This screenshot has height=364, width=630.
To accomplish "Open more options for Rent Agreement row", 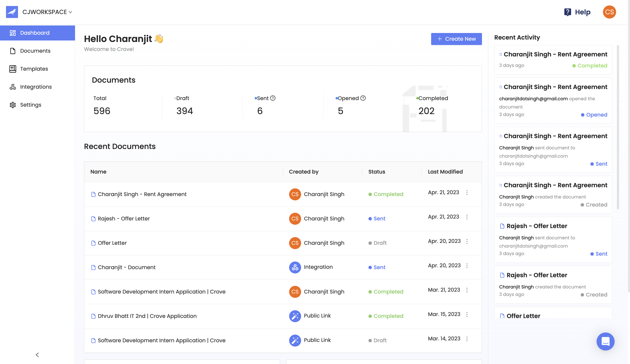I will [x=467, y=193].
